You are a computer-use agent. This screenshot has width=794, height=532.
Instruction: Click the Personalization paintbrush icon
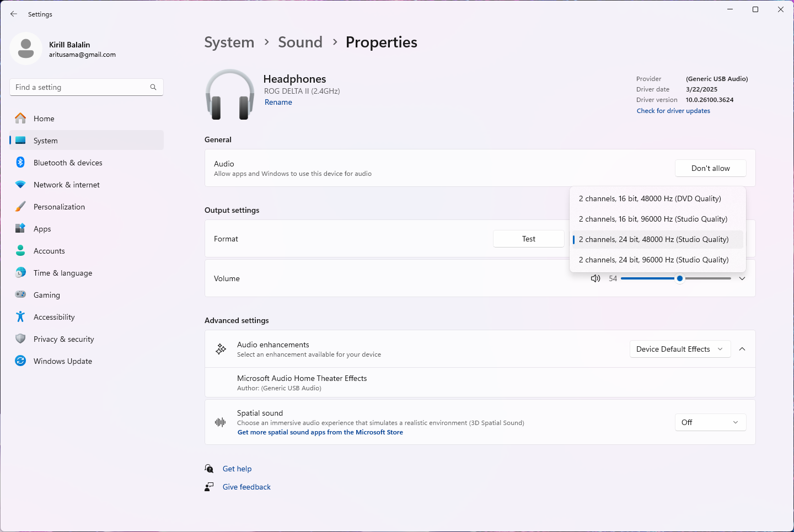click(x=20, y=207)
